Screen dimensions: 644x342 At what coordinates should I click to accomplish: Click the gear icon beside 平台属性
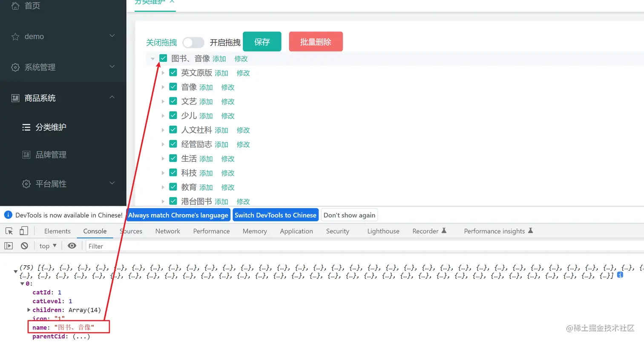(26, 184)
